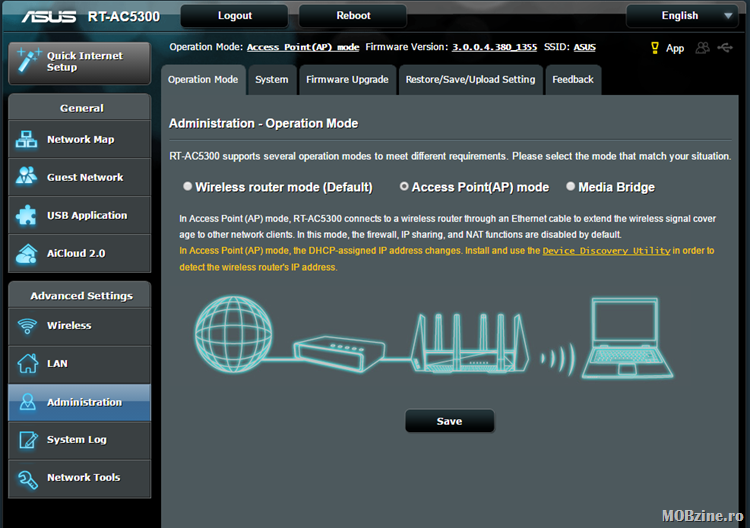Click the Network Tools wrench icon

point(28,479)
